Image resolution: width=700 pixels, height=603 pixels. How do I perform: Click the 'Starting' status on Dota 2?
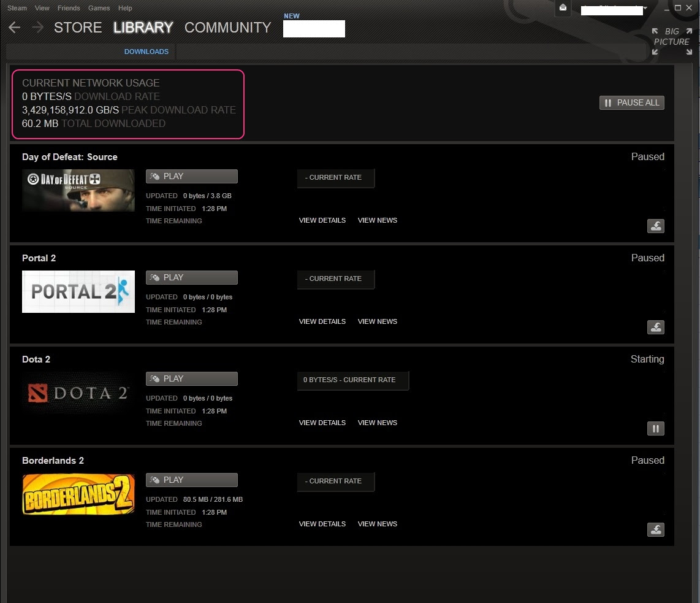click(647, 359)
